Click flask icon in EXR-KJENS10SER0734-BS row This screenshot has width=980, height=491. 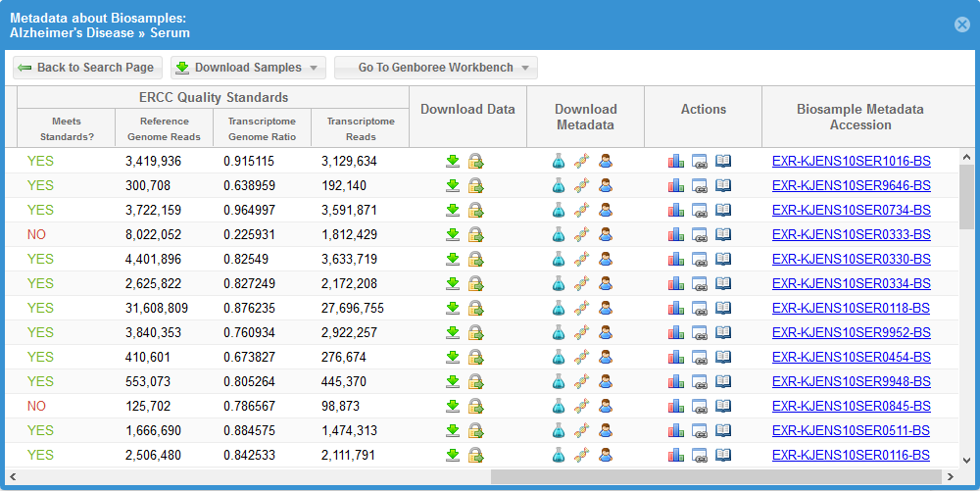point(559,210)
